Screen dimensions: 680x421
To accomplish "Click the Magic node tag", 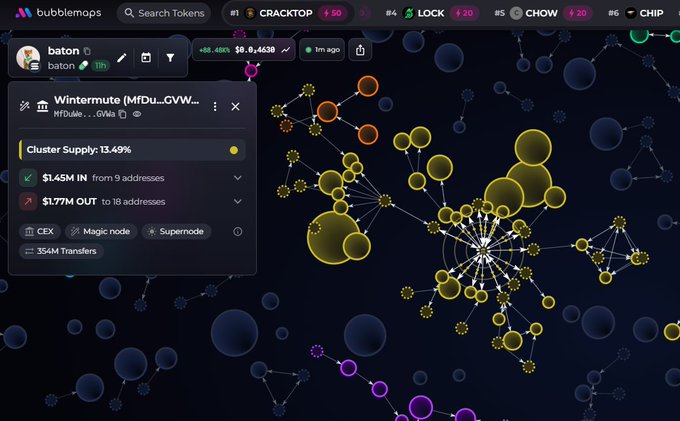I will tap(101, 232).
